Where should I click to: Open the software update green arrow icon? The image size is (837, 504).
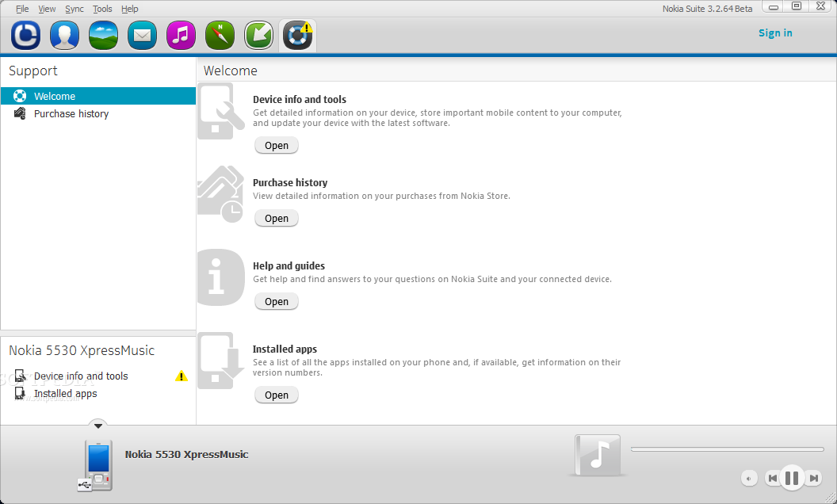coord(259,36)
